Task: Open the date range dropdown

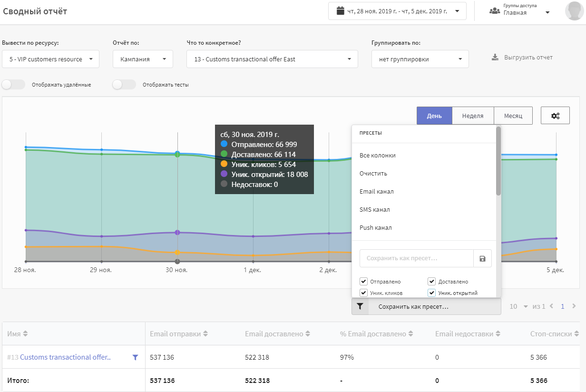Action: pos(397,11)
